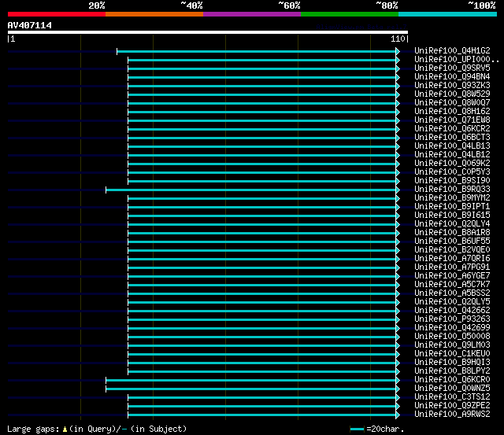Viewport: 504px width, 435px height.
Task: Select the UniRef100_Q42699 label
Action: (x=452, y=328)
